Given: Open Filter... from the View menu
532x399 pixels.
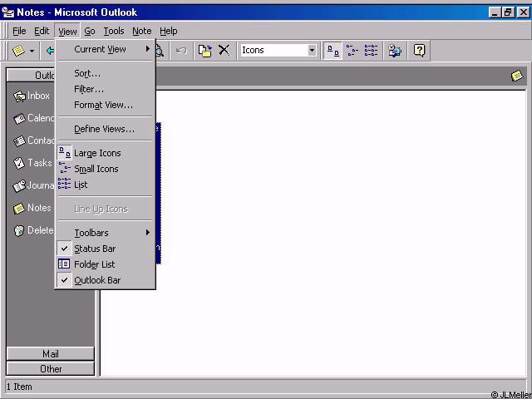Looking at the screenshot, I should pos(106,89).
